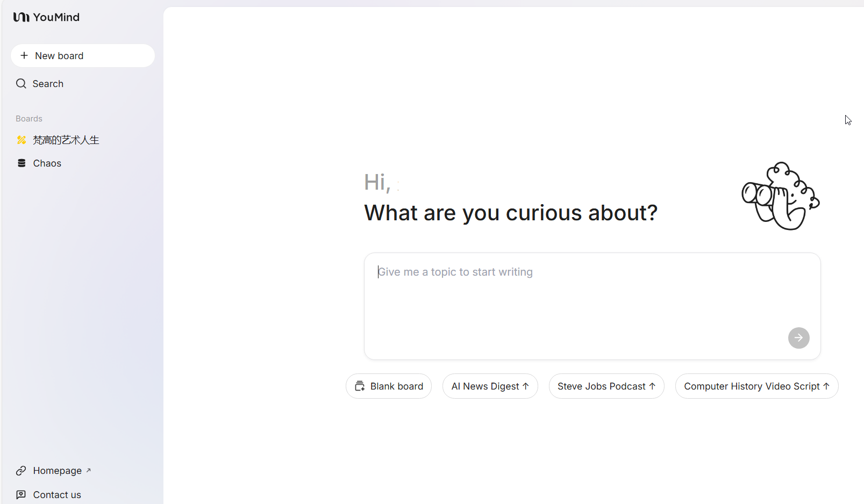Choose the Steve Jobs Podcast suggestion
This screenshot has height=504, width=864.
pyautogui.click(x=606, y=386)
